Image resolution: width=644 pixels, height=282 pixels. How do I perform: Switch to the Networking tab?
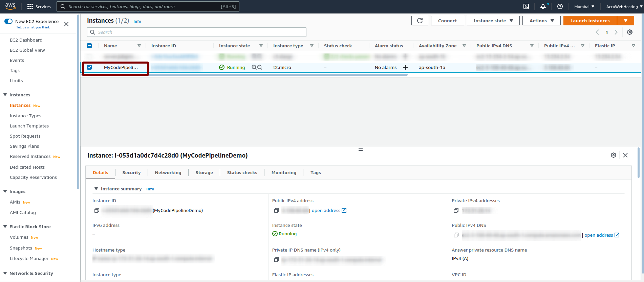tap(168, 172)
